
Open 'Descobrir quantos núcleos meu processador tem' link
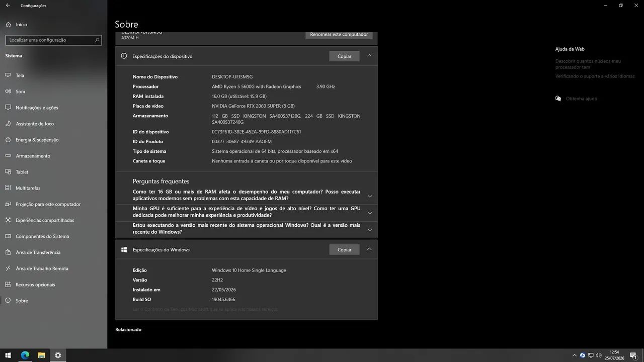pos(588,64)
